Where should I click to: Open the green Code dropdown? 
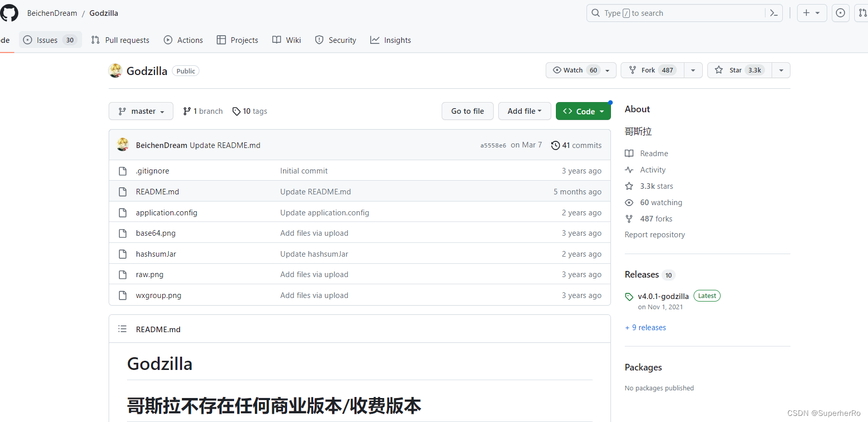click(583, 111)
